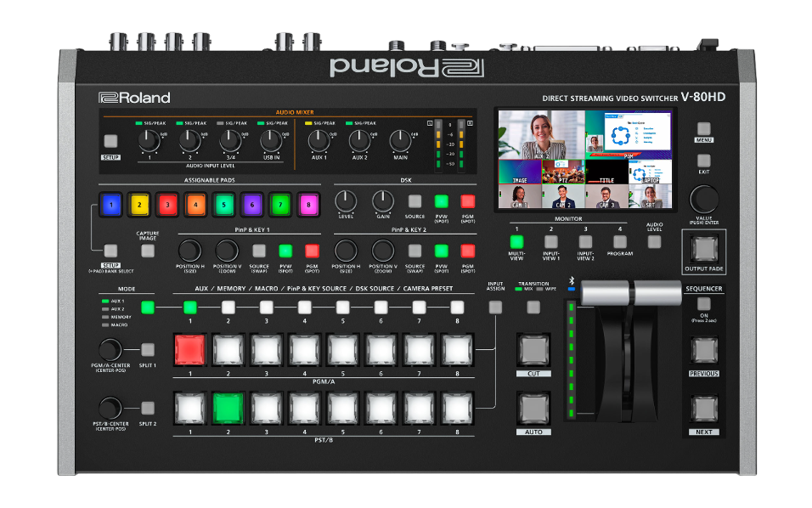Toggle PinP & KEY 2 PGM button
Screen dimensions: 812x508
click(468, 251)
